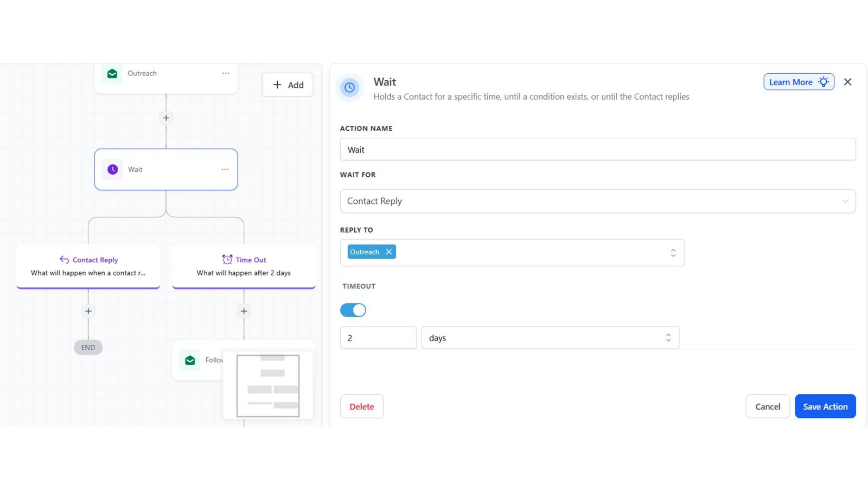Click the plus icon under the Contact Reply branch
The width and height of the screenshot is (868, 488).
click(x=88, y=311)
